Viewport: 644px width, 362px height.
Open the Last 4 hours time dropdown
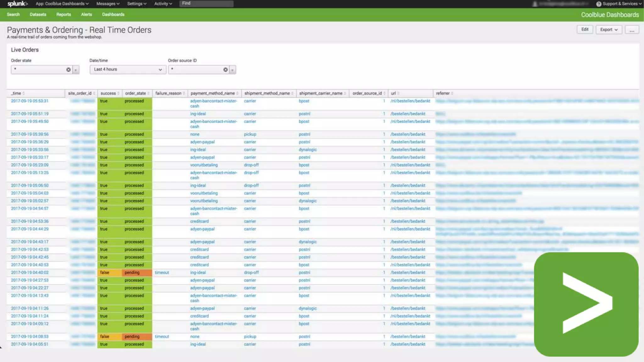point(128,69)
